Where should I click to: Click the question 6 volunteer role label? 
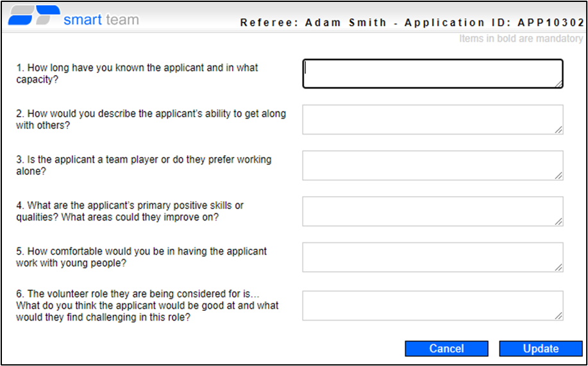click(x=147, y=306)
